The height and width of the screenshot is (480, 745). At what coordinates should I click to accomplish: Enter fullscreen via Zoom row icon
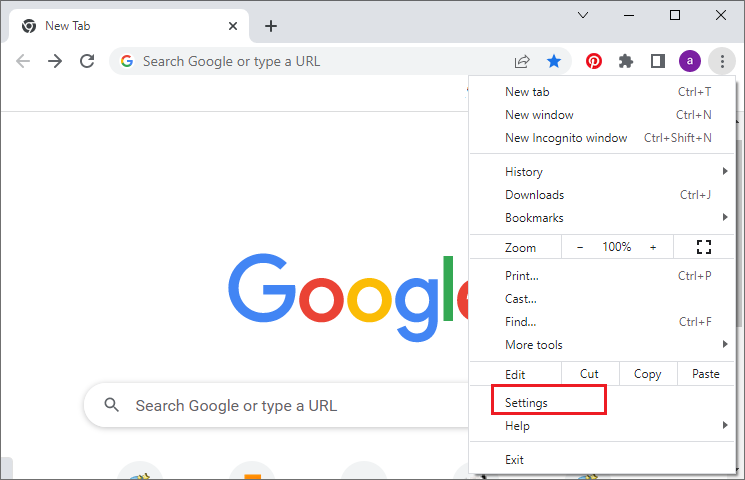(704, 247)
